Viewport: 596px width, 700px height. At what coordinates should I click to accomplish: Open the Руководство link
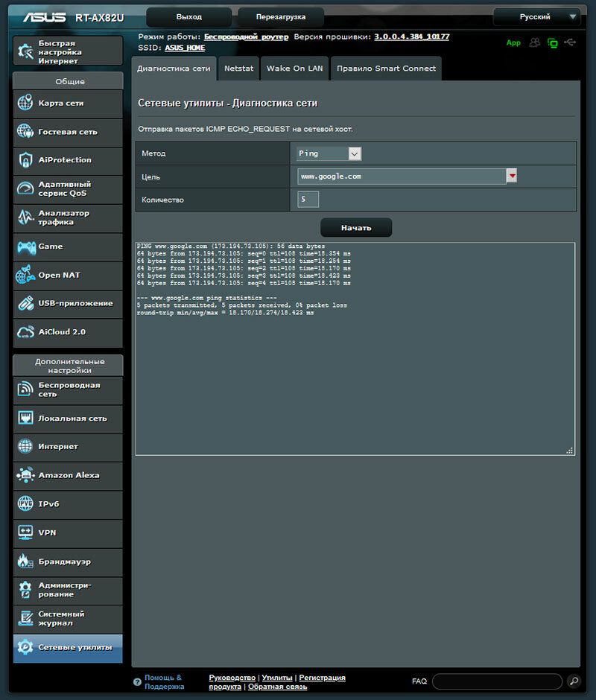232,678
